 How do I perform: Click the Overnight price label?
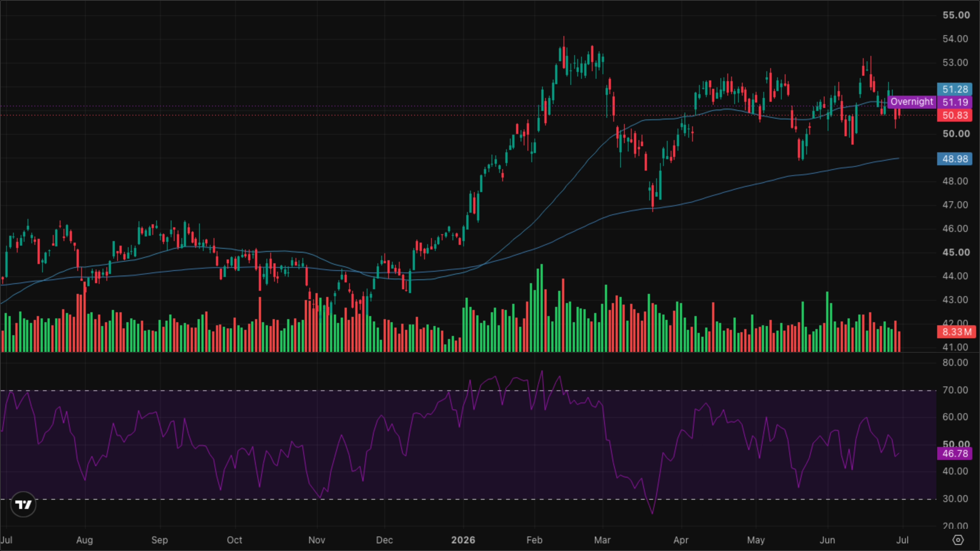pyautogui.click(x=911, y=102)
